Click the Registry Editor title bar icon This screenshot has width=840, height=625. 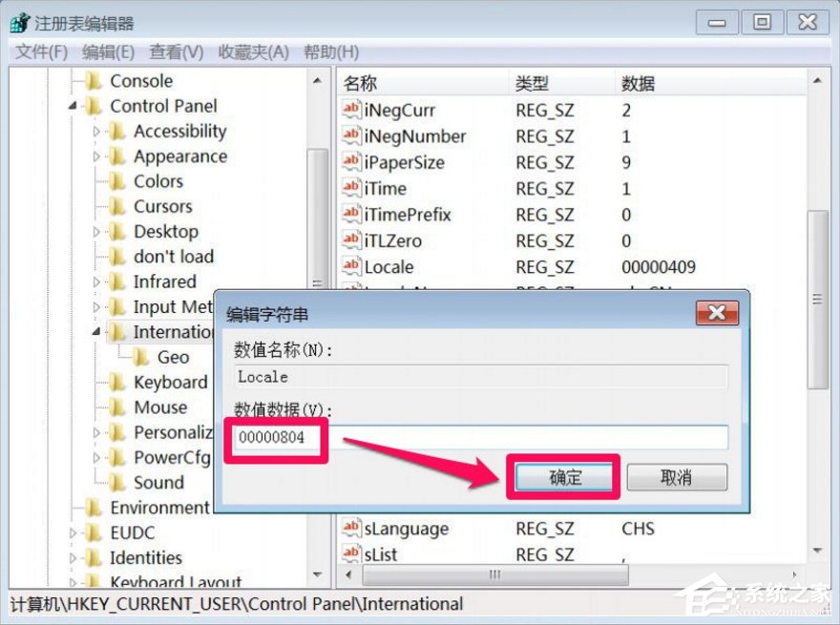18,22
